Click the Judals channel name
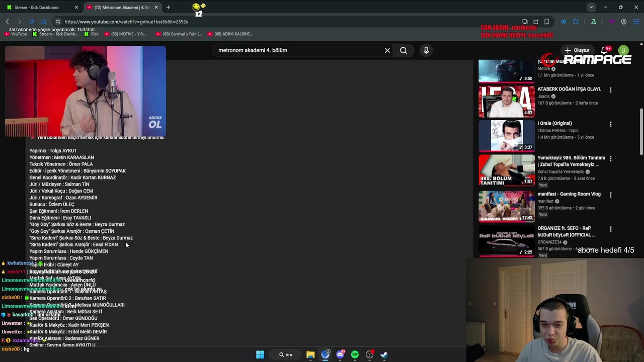 [543, 97]
